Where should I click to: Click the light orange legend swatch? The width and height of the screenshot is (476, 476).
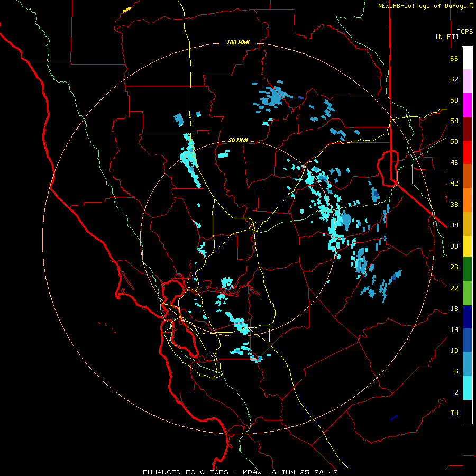click(467, 200)
